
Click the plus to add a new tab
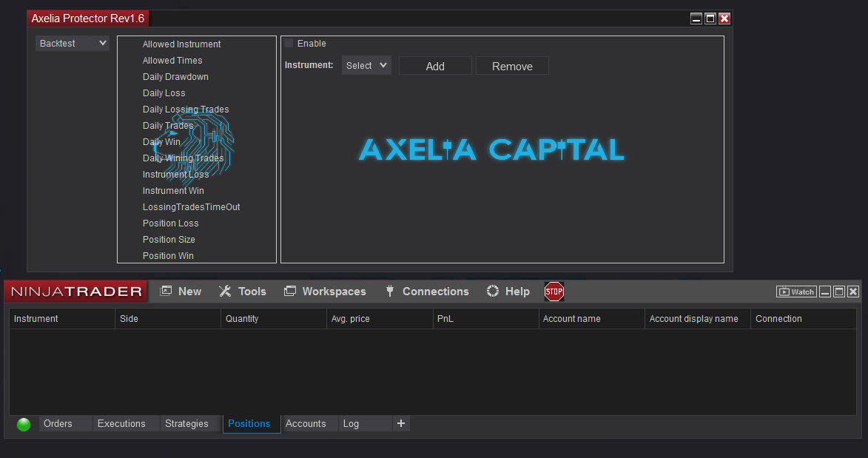pyautogui.click(x=401, y=423)
